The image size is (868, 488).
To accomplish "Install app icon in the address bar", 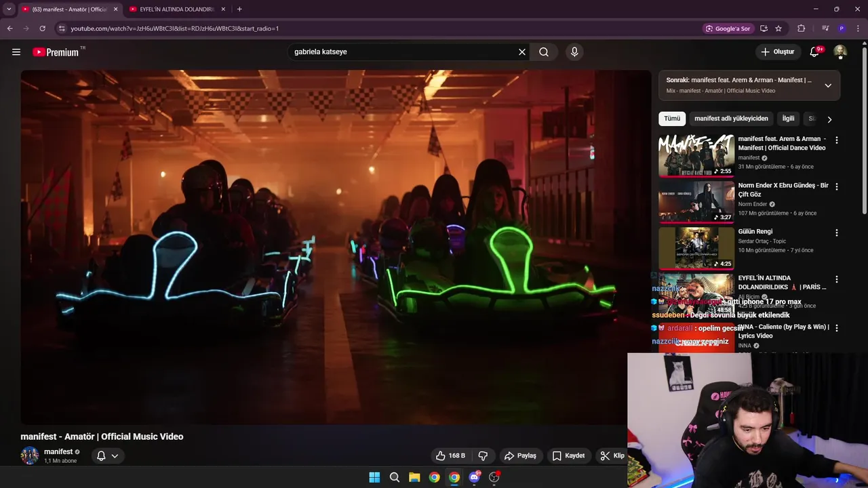I will coord(764,28).
